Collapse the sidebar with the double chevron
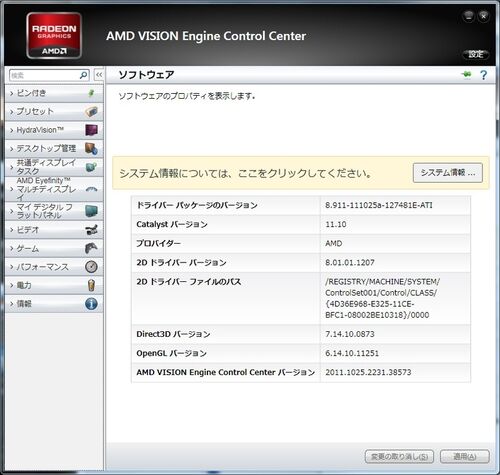 click(x=99, y=75)
